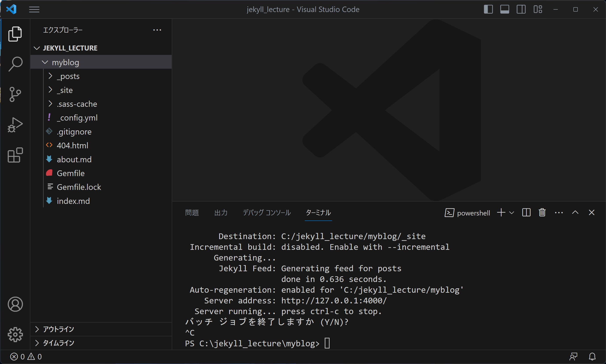Open the Accounts menu icon

(15, 304)
